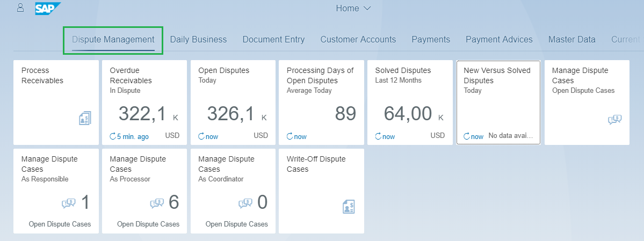The image size is (644, 241).
Task: Open the Document Entry tab
Action: tap(273, 40)
